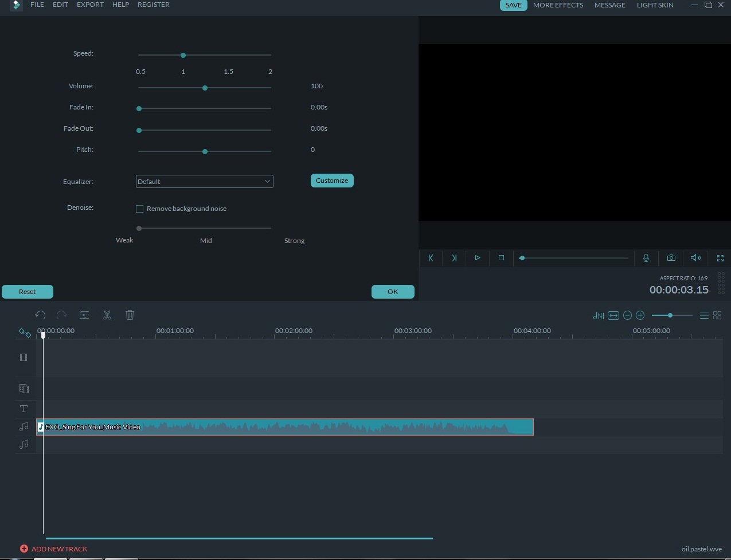This screenshot has width=731, height=560.
Task: Click the timeline link/snap icon
Action: click(x=25, y=333)
